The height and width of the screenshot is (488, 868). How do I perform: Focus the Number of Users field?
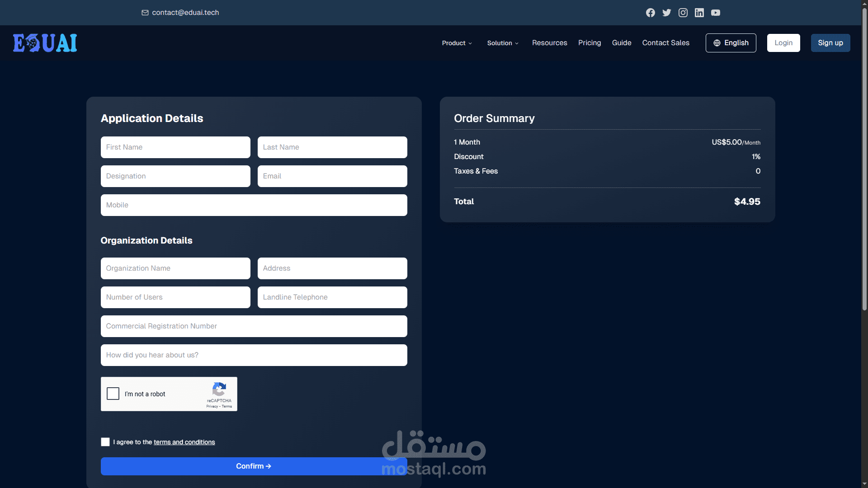point(175,297)
